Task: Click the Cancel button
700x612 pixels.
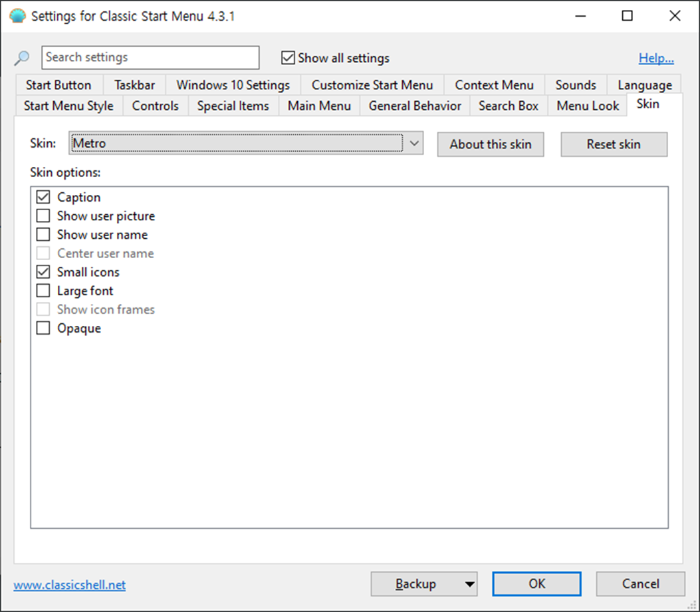Action: point(641,584)
